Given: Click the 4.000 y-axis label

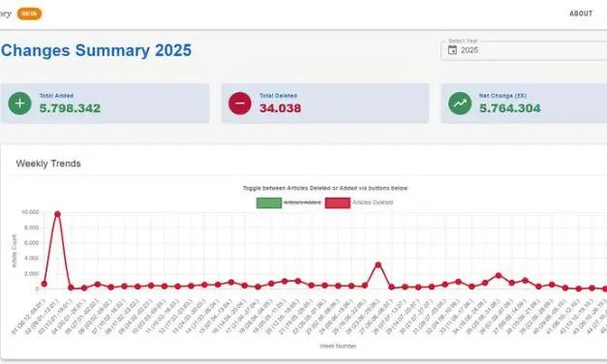Looking at the screenshot, I should click(x=32, y=258).
